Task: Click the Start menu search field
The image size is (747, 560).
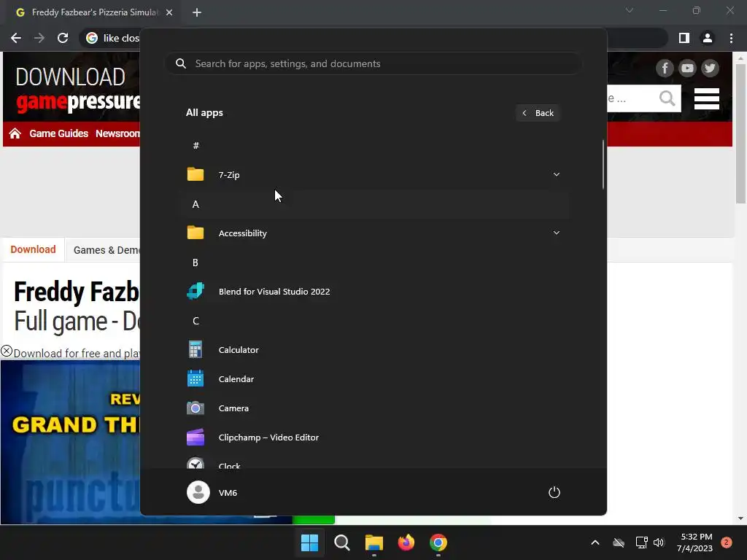Action: pyautogui.click(x=373, y=63)
